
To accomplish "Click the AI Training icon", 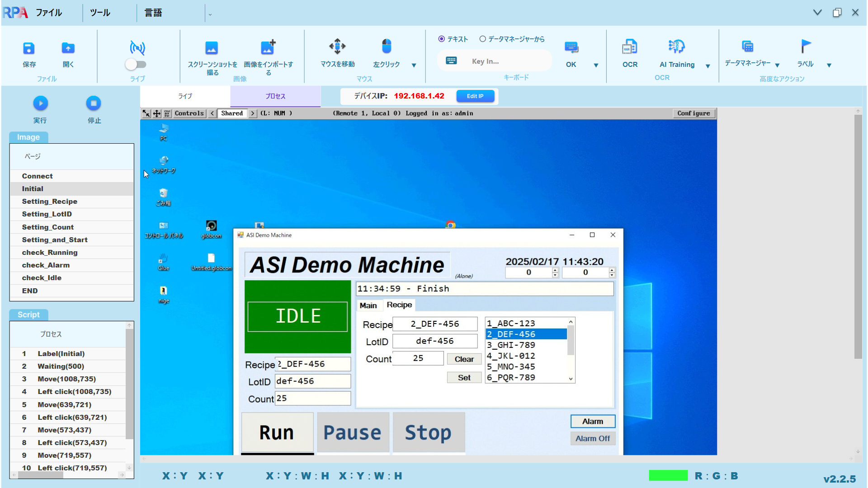I will [x=677, y=47].
